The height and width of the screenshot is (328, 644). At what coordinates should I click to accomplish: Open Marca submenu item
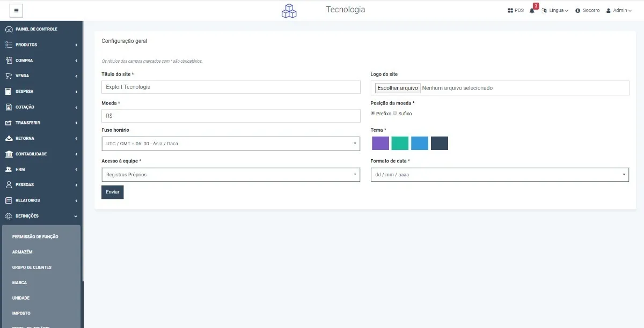19,282
